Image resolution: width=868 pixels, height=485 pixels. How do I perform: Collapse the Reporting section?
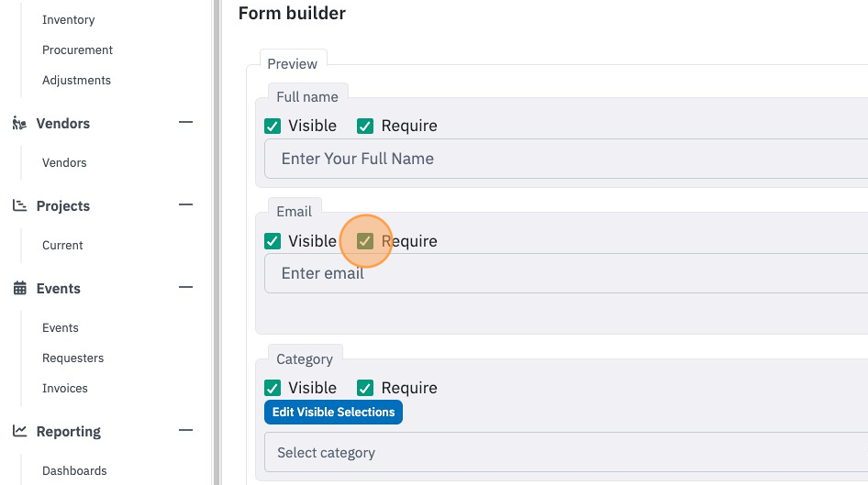[186, 430]
